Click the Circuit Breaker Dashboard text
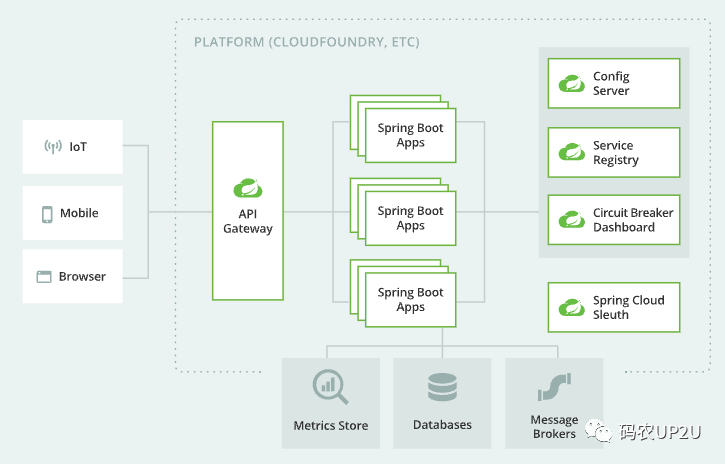 [x=633, y=220]
